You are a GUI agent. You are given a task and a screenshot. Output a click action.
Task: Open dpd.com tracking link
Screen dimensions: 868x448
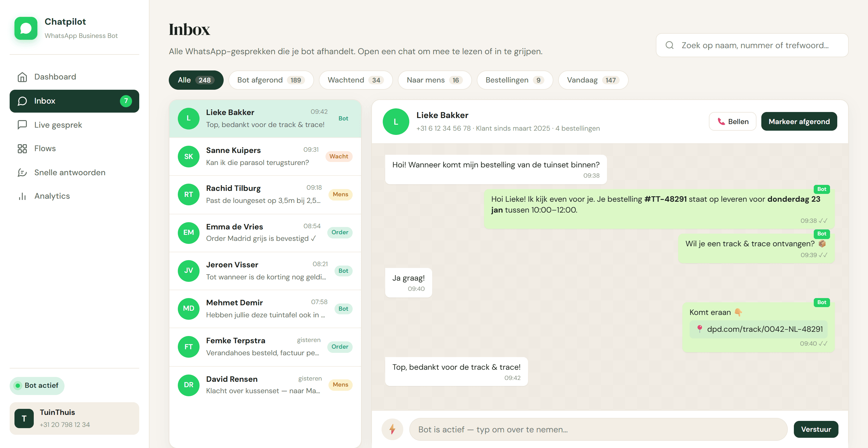(x=759, y=329)
